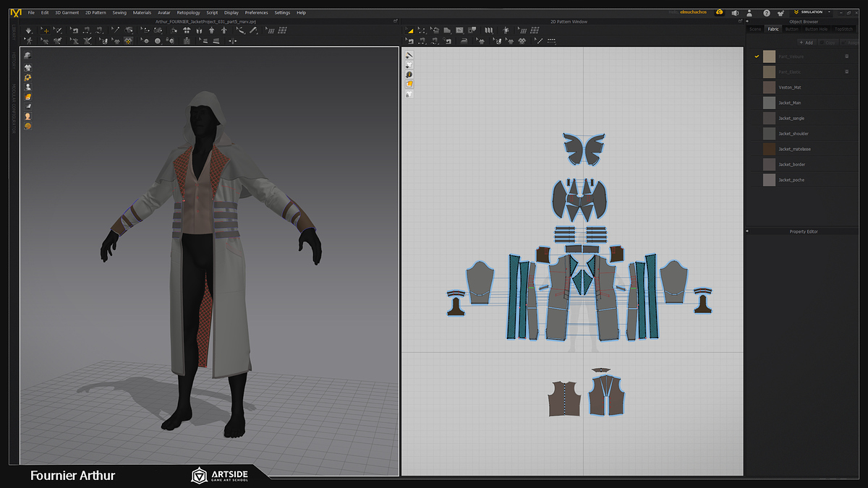Select the Veston_Mat fabric swatch
Viewport: 868px width, 488px height.
coord(769,87)
